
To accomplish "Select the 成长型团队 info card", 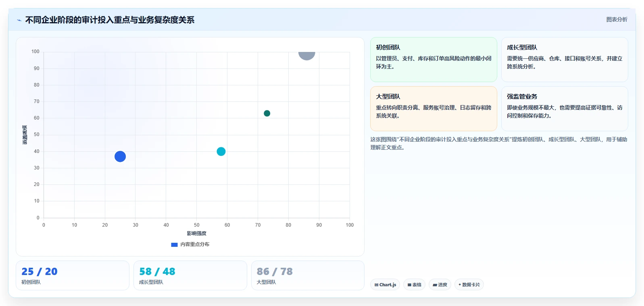I will pyautogui.click(x=565, y=60).
